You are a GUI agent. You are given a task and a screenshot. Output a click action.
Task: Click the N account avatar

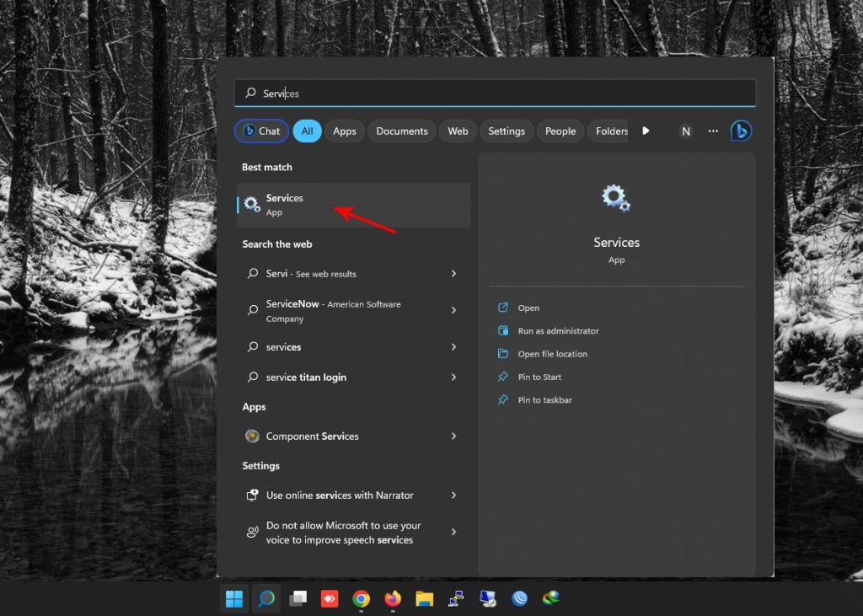[685, 131]
